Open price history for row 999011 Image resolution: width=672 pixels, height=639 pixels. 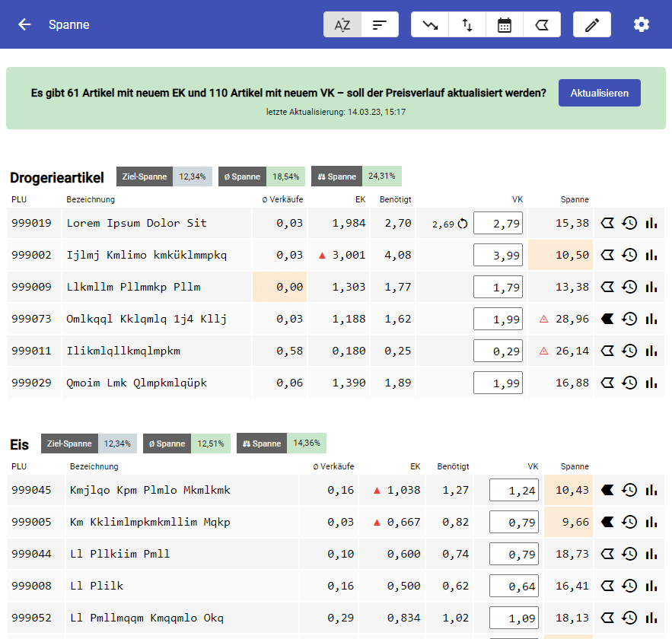tap(629, 351)
